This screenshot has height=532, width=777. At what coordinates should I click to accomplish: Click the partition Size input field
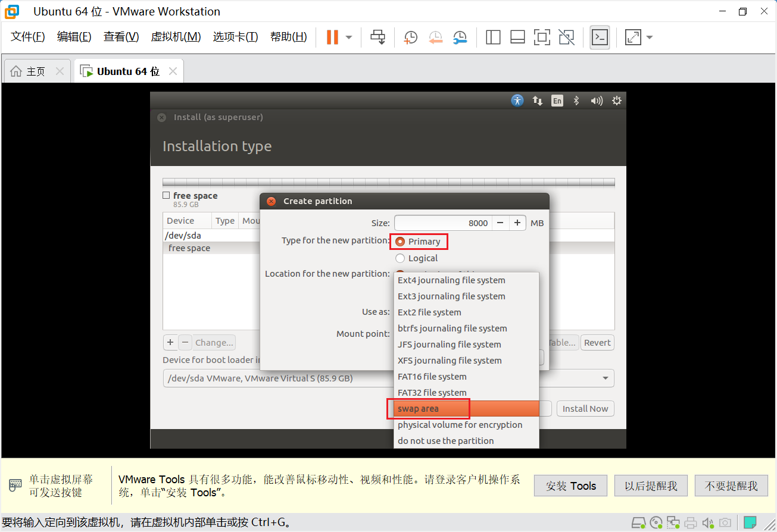[x=443, y=223]
